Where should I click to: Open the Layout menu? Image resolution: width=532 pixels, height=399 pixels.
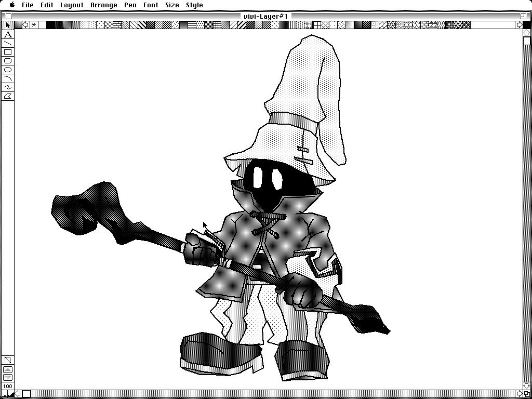[x=72, y=5]
